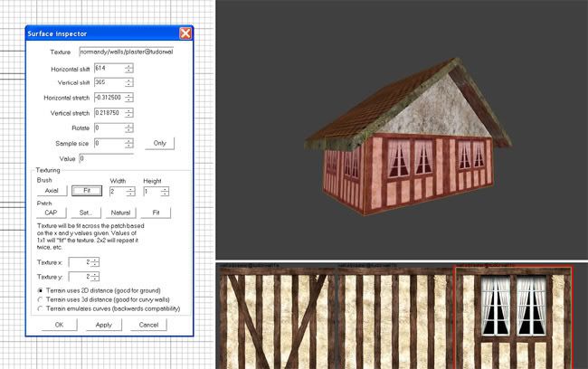Click the Horizontal shift stepper arrows
The image size is (588, 369).
click(129, 68)
